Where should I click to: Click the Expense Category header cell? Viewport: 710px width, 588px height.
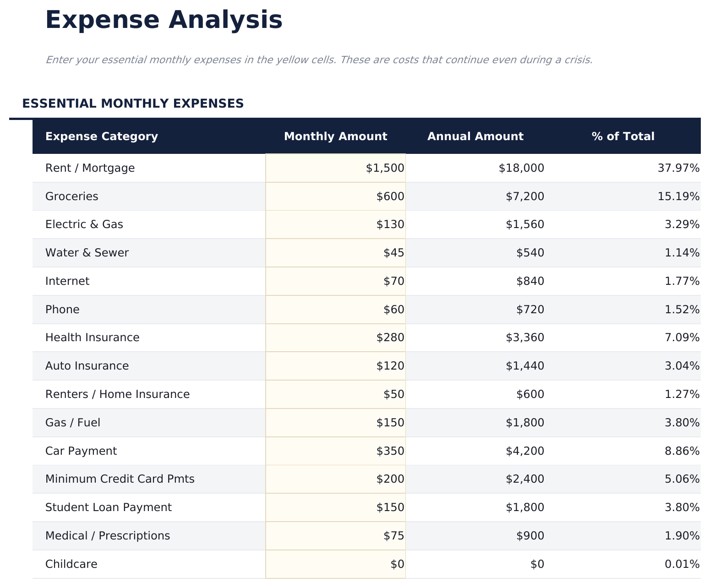101,136
